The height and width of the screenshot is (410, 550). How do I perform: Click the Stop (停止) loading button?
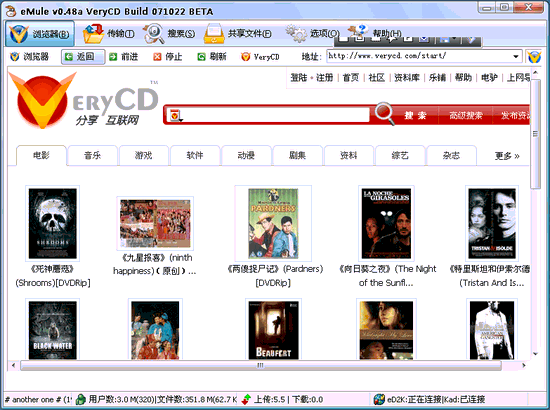pos(168,57)
